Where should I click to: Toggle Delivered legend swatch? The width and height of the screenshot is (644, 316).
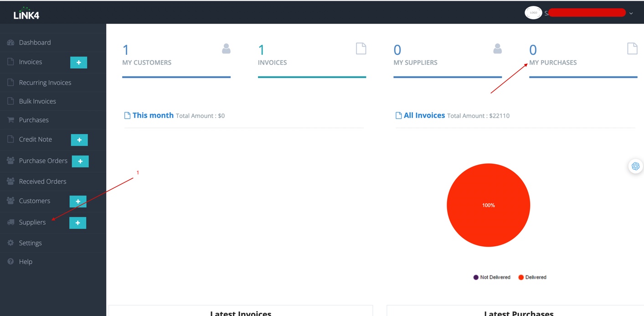tap(521, 277)
